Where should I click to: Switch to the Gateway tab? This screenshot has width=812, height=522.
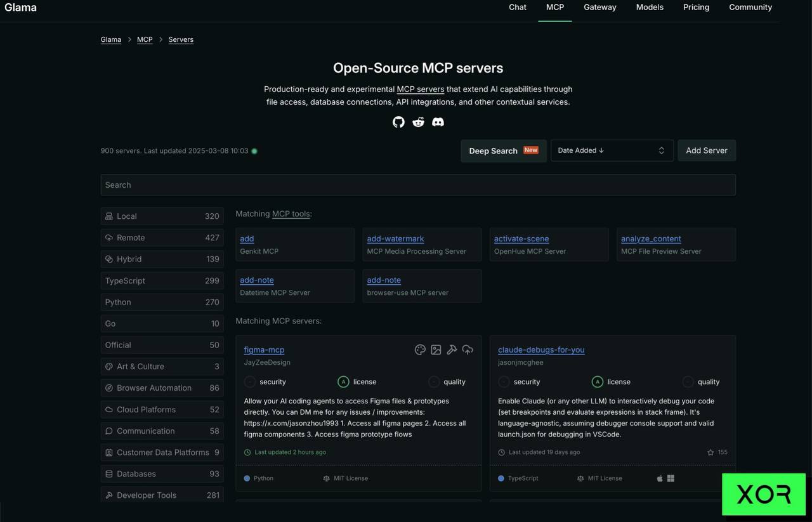pyautogui.click(x=599, y=8)
